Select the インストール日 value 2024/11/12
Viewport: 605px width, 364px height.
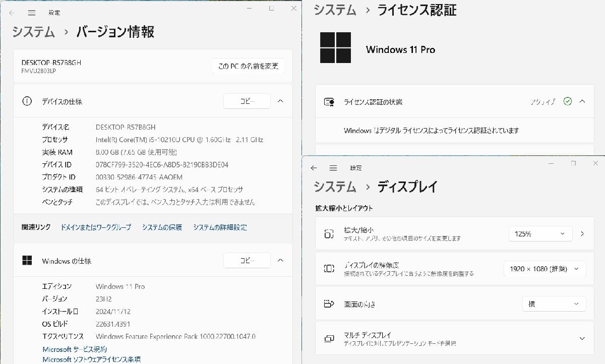113,312
